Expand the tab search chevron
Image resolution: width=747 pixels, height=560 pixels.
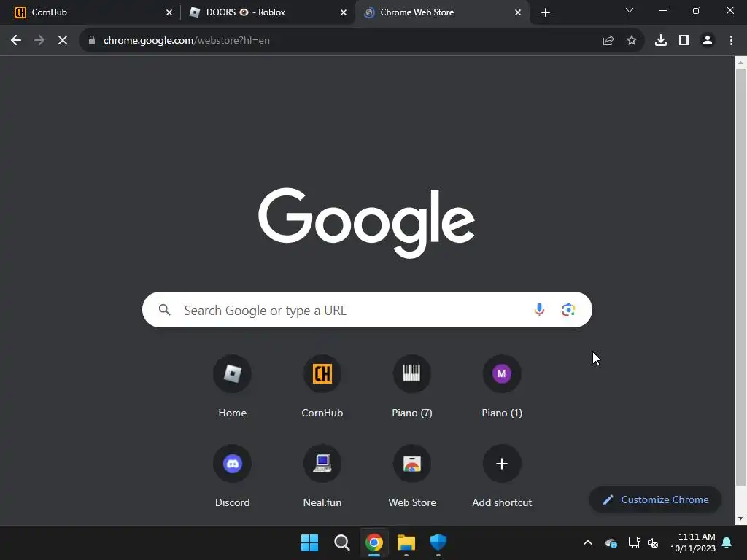coord(630,10)
